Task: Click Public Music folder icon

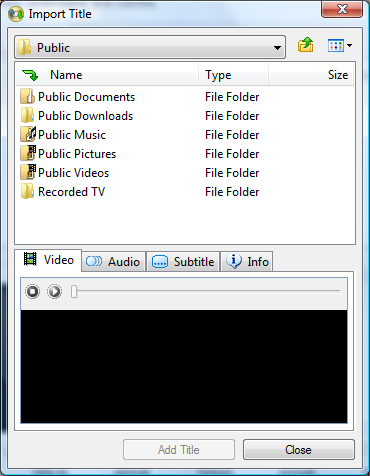Action: [x=28, y=135]
